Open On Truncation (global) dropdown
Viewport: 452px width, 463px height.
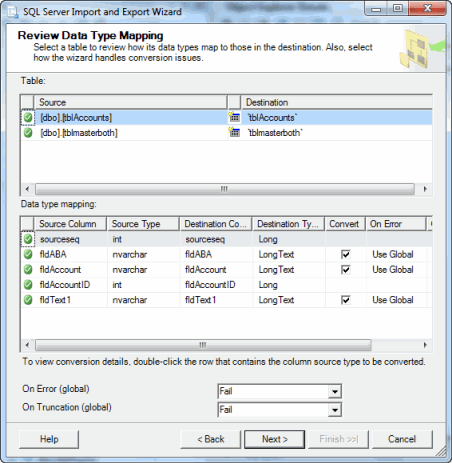(335, 410)
